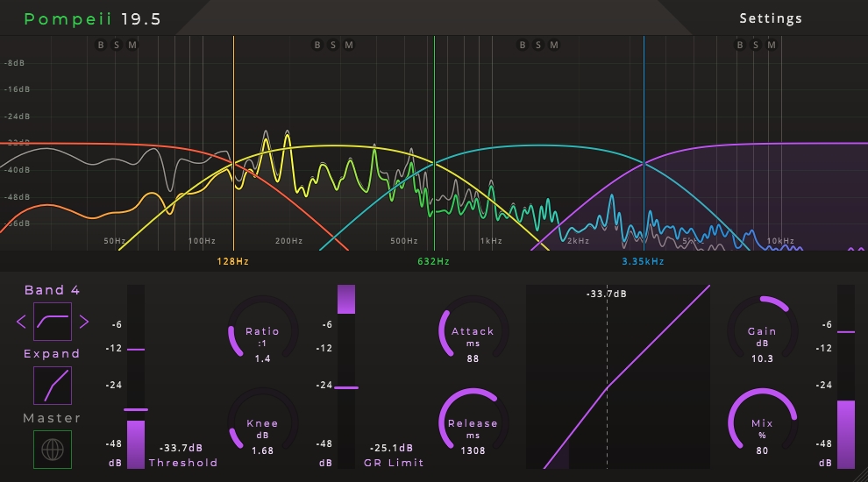868x482 pixels.
Task: Click the 3.35kHz crossover label
Action: click(x=643, y=261)
